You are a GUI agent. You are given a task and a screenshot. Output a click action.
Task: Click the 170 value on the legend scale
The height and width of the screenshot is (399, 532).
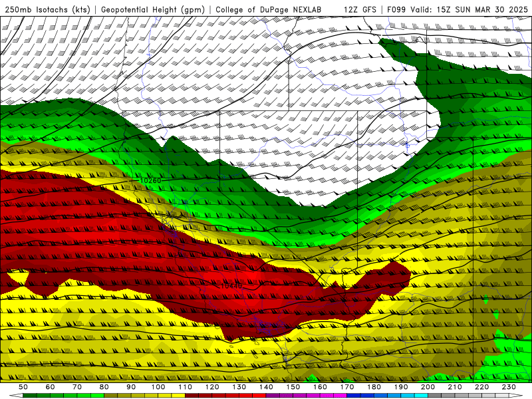pos(347,387)
